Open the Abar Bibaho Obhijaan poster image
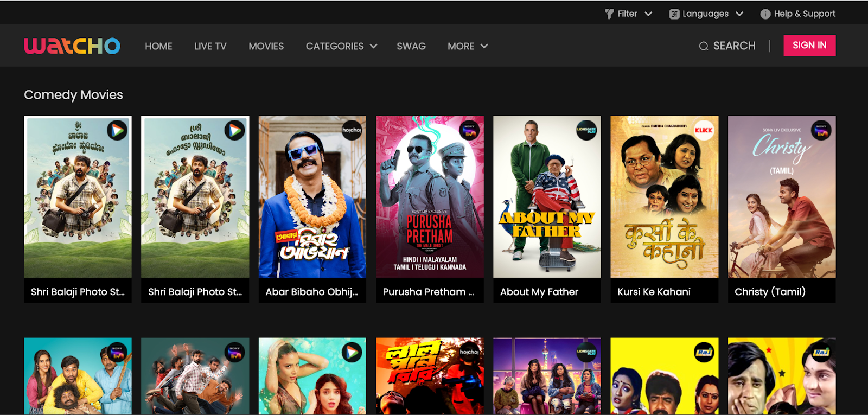Viewport: 868px width, 415px height. (x=312, y=196)
